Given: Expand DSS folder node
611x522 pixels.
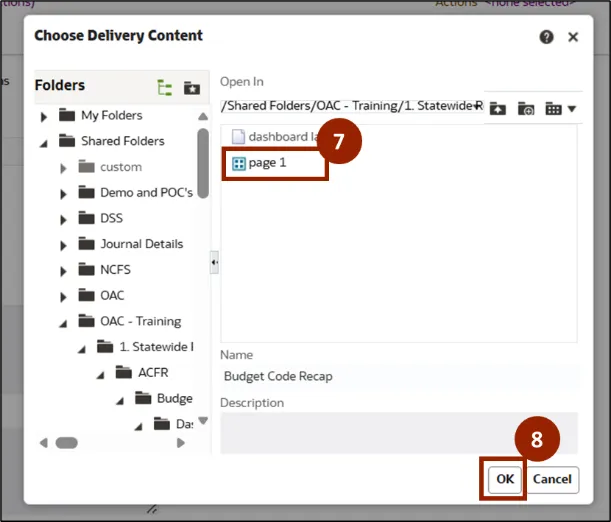Looking at the screenshot, I should (x=63, y=220).
